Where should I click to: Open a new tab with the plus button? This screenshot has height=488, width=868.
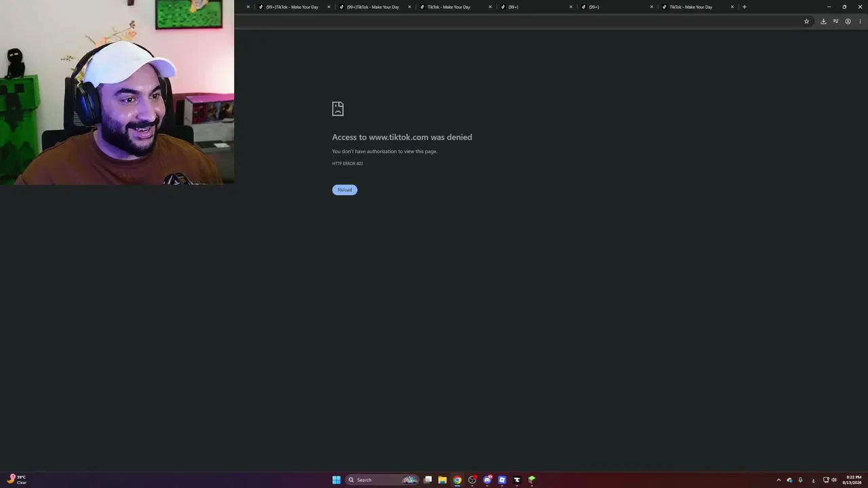pyautogui.click(x=744, y=7)
